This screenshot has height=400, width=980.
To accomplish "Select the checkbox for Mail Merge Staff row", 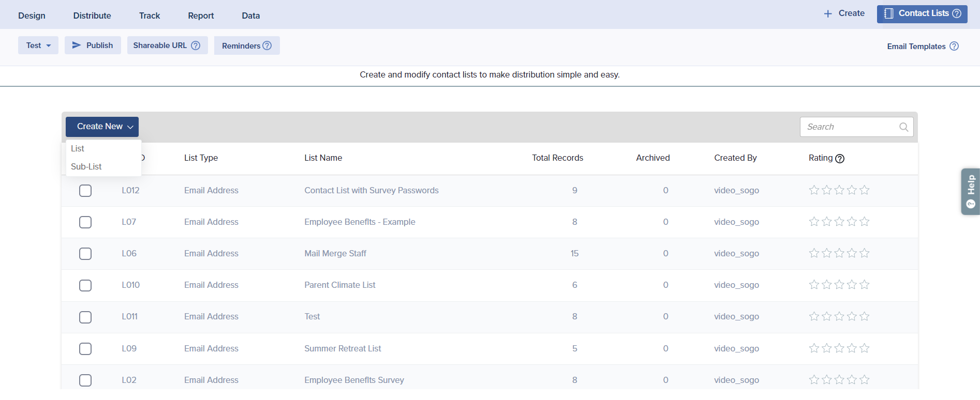I will click(x=85, y=254).
